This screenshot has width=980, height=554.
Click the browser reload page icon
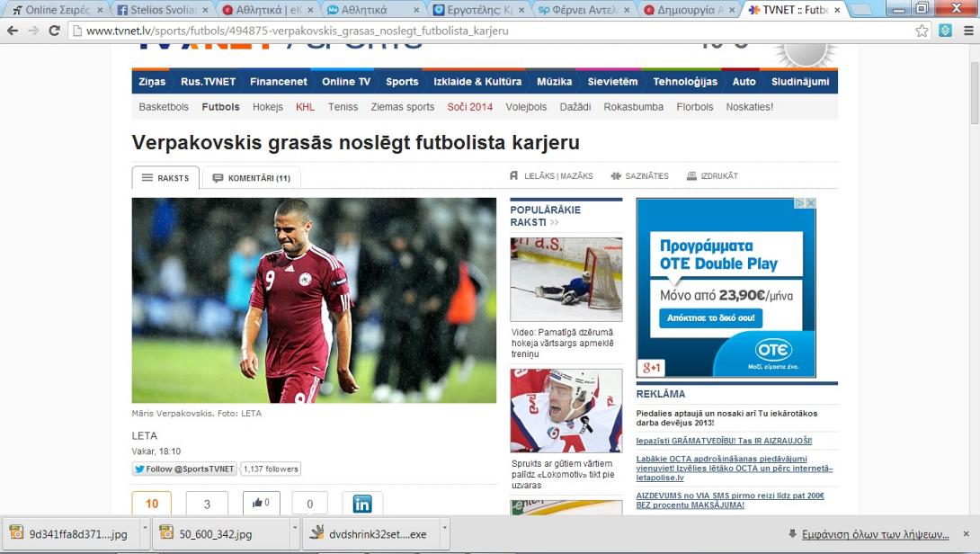pyautogui.click(x=55, y=30)
